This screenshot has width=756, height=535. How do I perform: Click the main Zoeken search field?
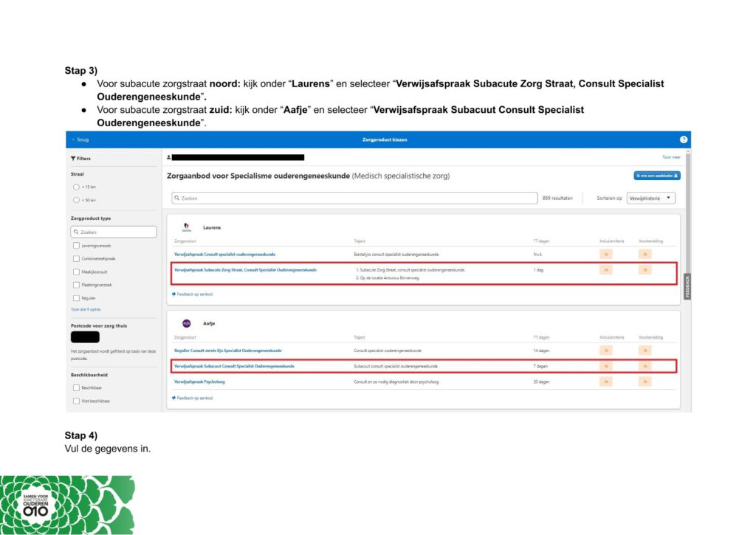coord(354,198)
